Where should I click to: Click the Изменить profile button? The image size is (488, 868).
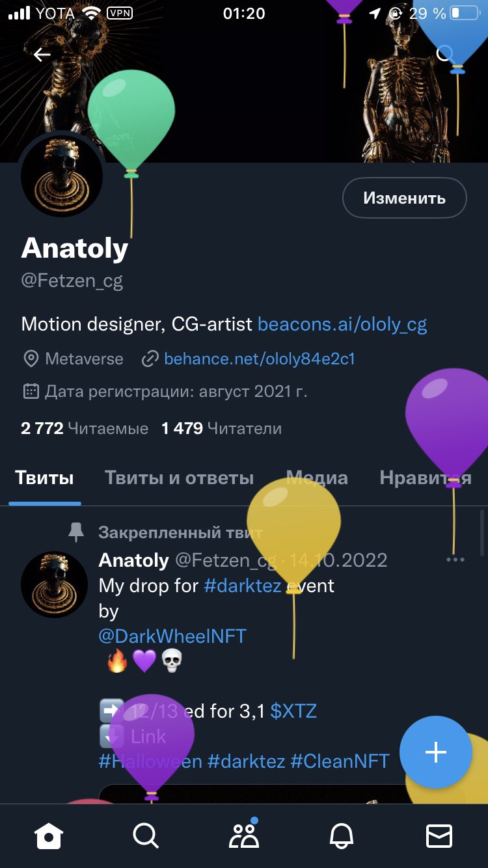point(405,198)
